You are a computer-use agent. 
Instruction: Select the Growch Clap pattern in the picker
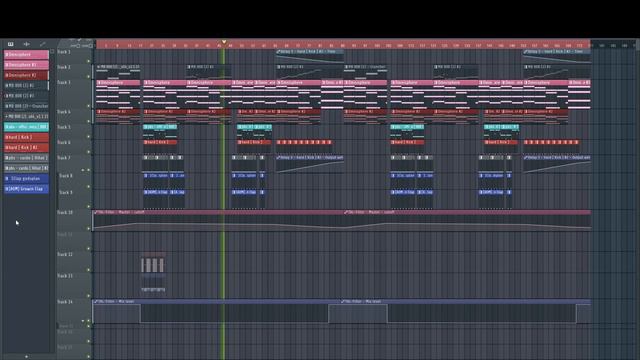tap(26, 189)
